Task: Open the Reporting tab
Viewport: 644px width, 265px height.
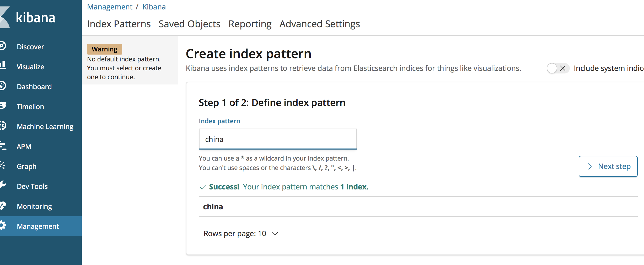Action: [x=250, y=24]
